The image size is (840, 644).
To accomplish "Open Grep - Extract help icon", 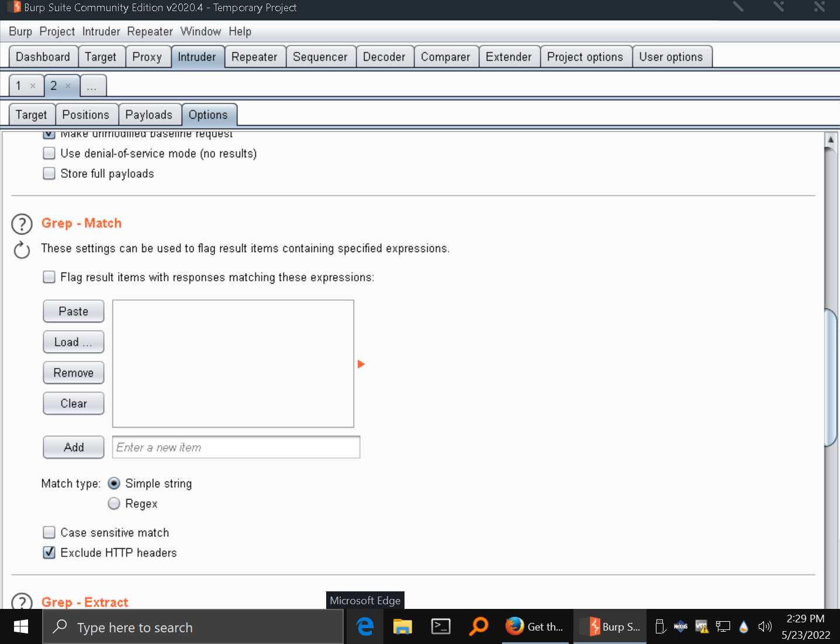I will tap(22, 601).
